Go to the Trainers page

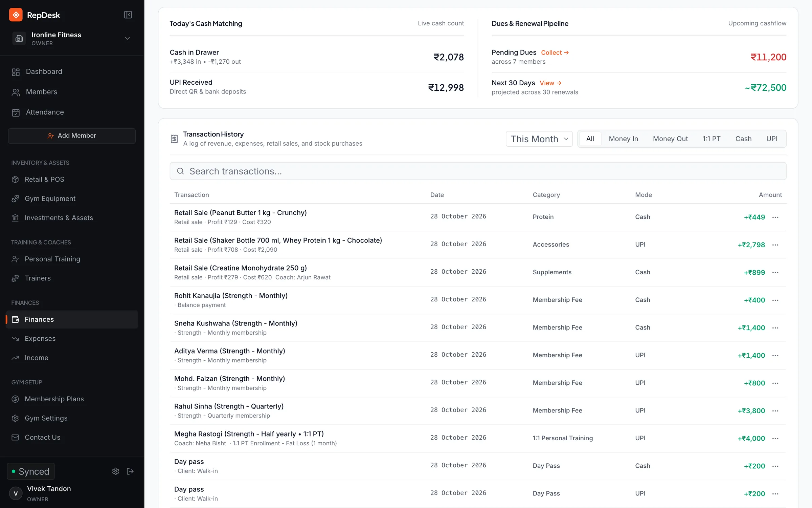(x=72, y=278)
